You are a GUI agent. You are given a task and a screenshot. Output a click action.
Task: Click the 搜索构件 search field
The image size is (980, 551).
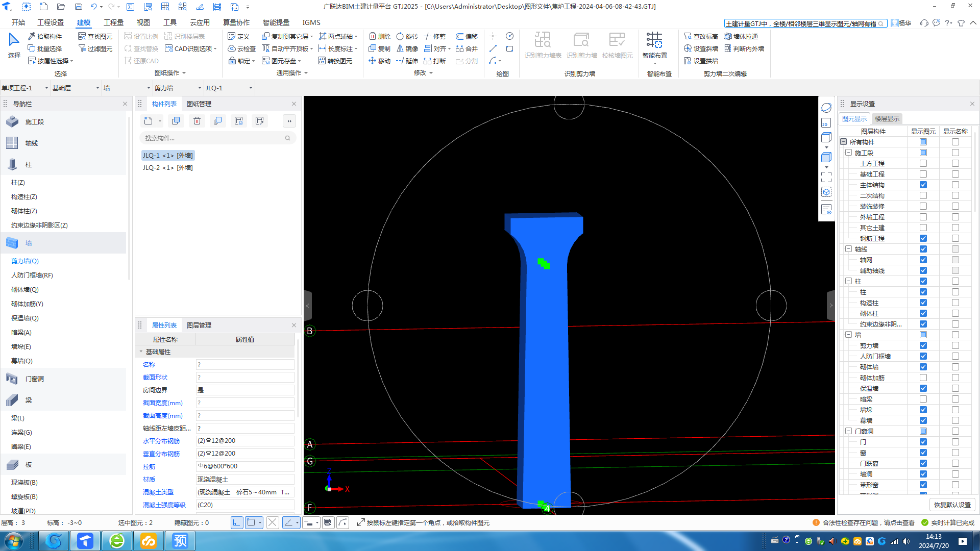tap(217, 138)
